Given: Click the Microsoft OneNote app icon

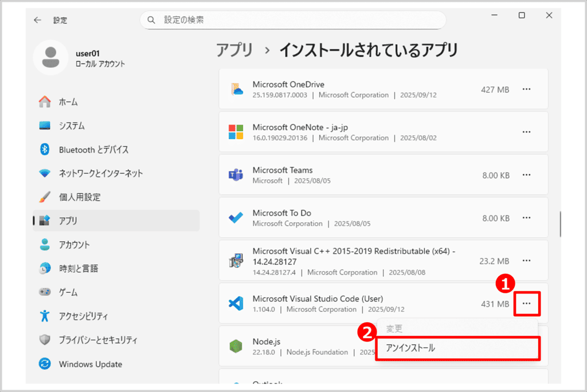Looking at the screenshot, I should tap(236, 132).
